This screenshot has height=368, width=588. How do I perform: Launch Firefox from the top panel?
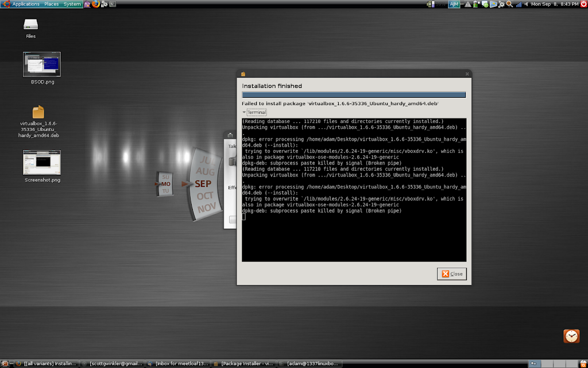pos(95,4)
